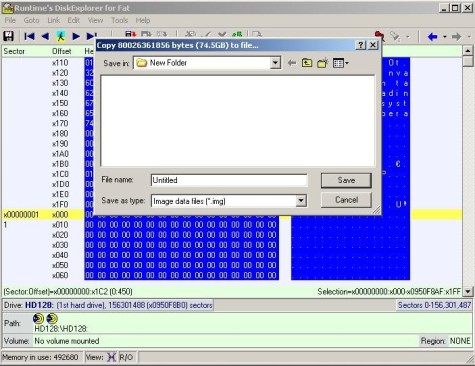Click the vertical scrollbar down arrow
The width and height of the screenshot is (475, 366).
tap(468, 292)
